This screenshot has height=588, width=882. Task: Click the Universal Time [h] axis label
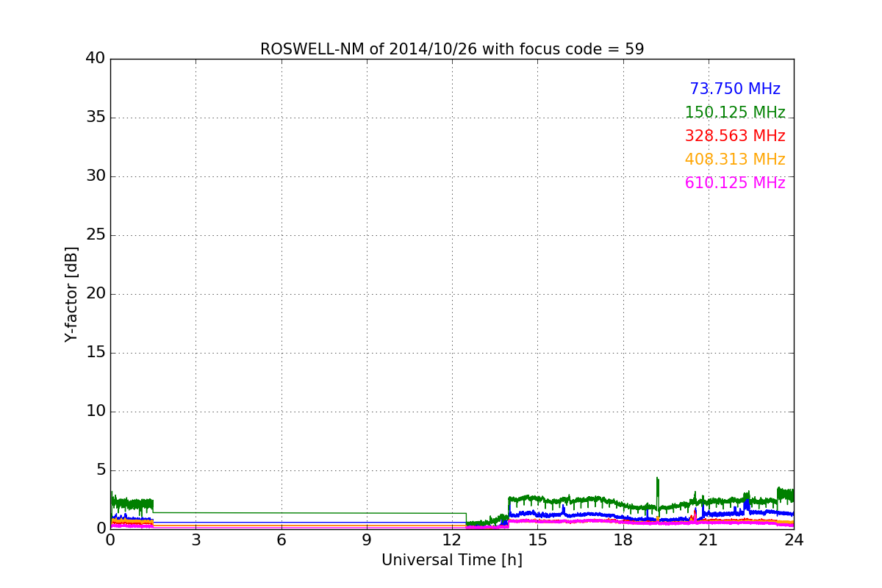pos(452,560)
